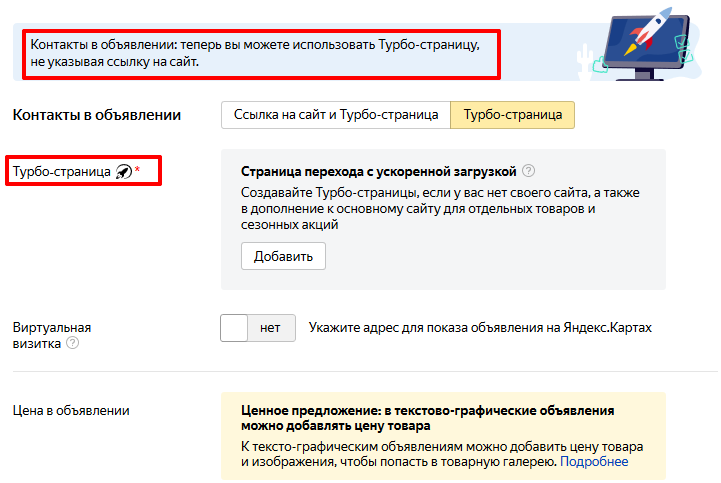Screen dimensions: 721x483
Task: Click help icon next to 'Страница перехода с ускоренной загрузкой'
Action: click(529, 171)
